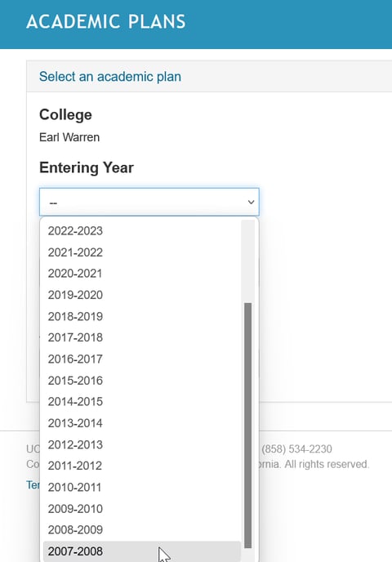The height and width of the screenshot is (562, 392).
Task: Choose the highlighted 2007-2008 option
Action: pyautogui.click(x=141, y=551)
